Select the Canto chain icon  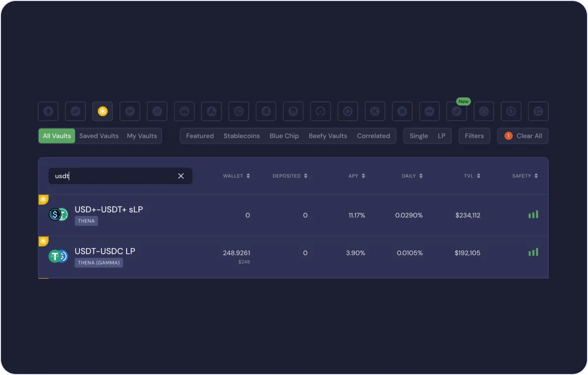[x=402, y=111]
